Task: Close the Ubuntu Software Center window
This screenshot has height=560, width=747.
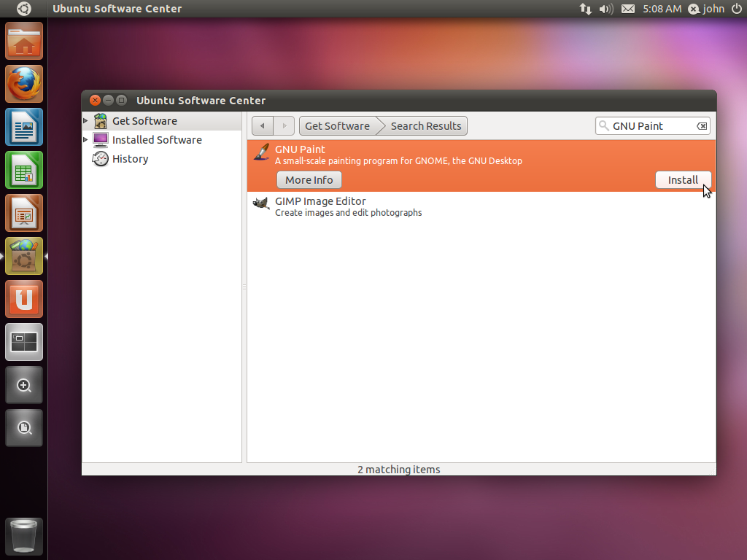Action: [x=96, y=101]
